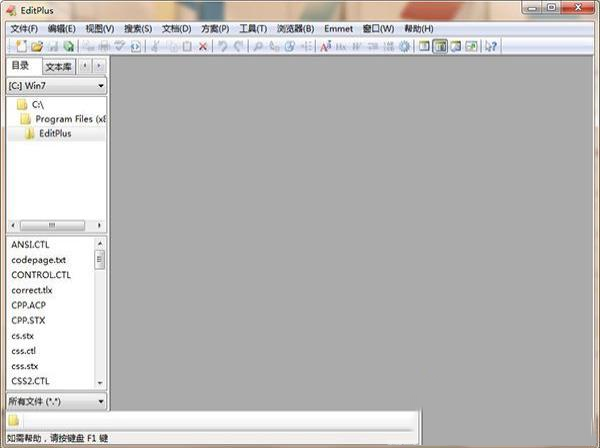
Task: Click the Cut scissors icon
Action: pos(155,46)
